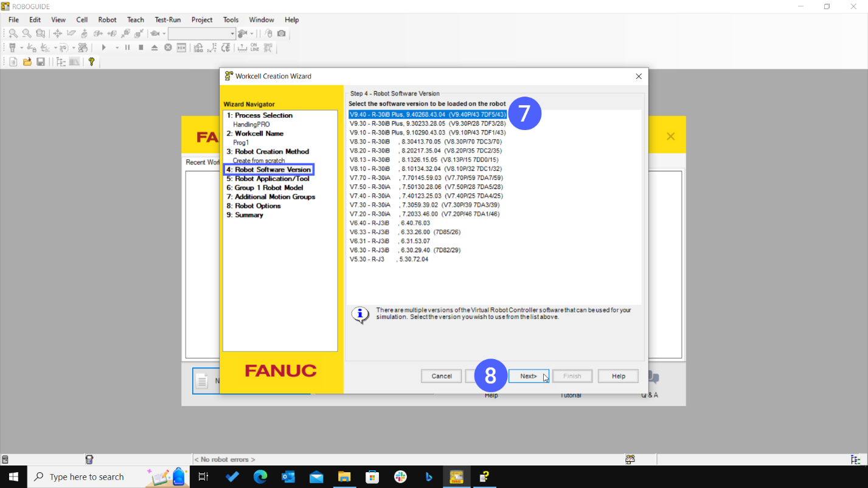Select the Zoom In tool
Screen dimensions: 868x488
point(13,33)
